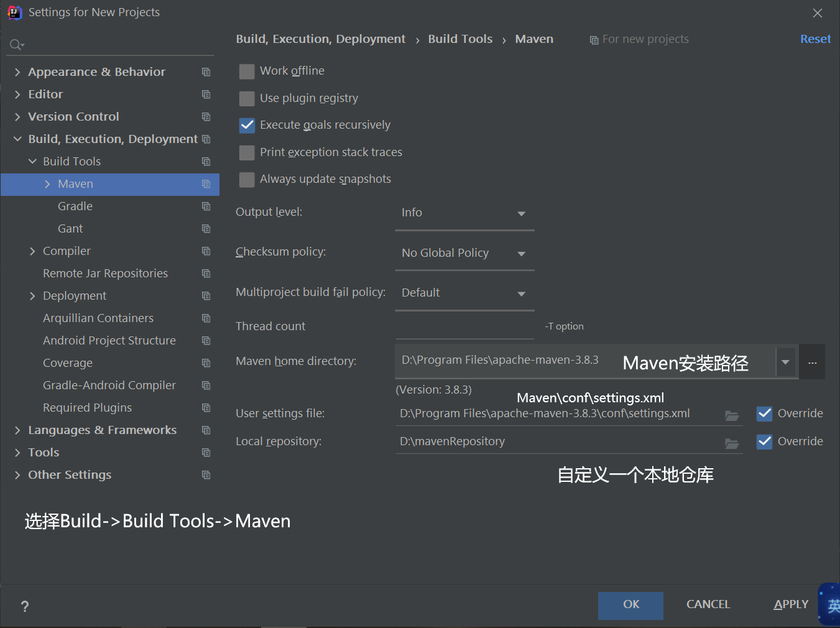Expand the Editor section
This screenshot has height=628, width=840.
(17, 95)
